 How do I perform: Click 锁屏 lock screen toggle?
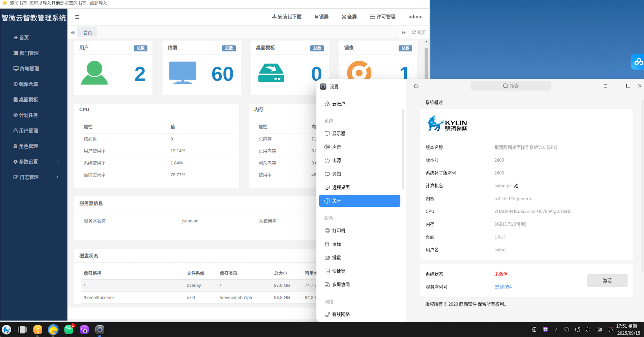(x=322, y=17)
